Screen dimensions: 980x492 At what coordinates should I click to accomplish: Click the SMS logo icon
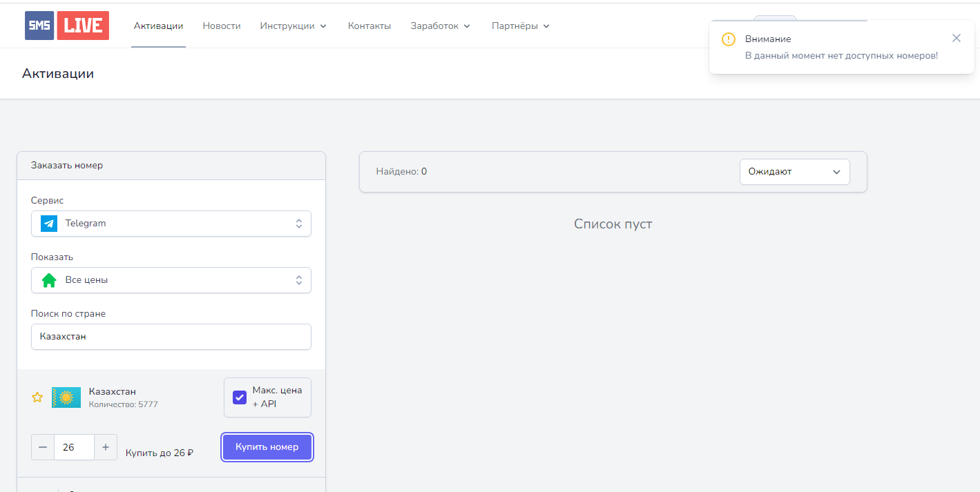[39, 25]
